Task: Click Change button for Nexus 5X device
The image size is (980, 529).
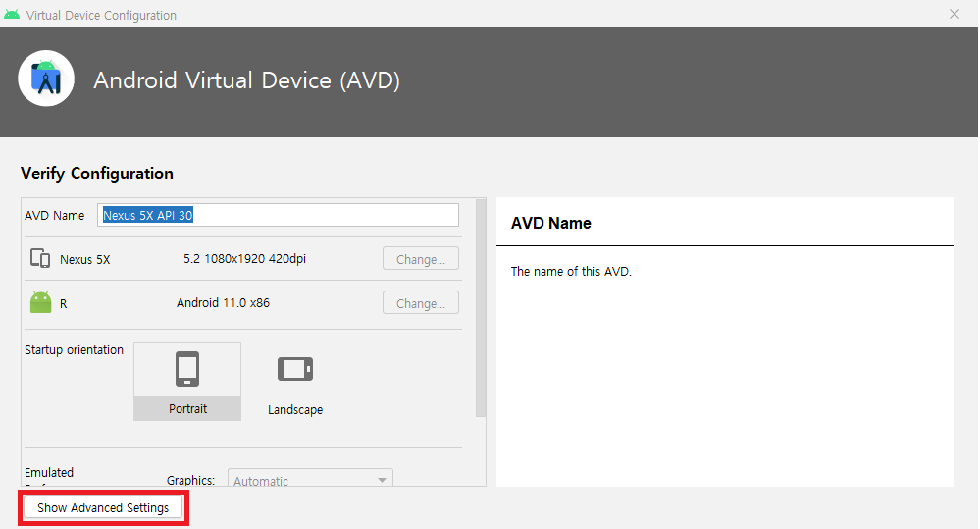Action: click(421, 259)
